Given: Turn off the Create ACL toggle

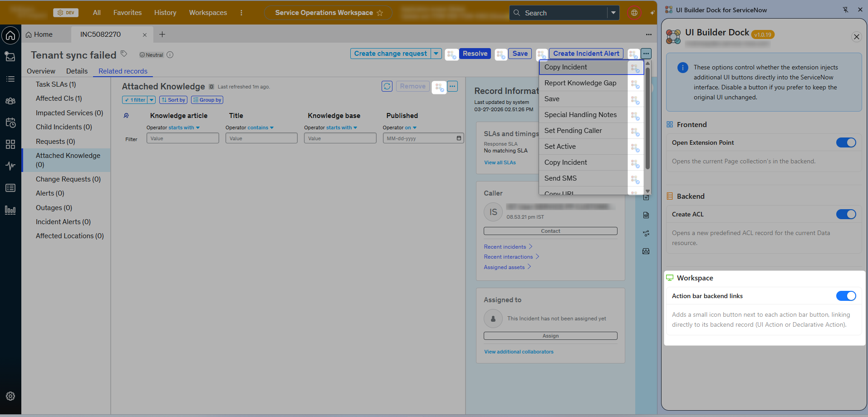Looking at the screenshot, I should pos(846,214).
